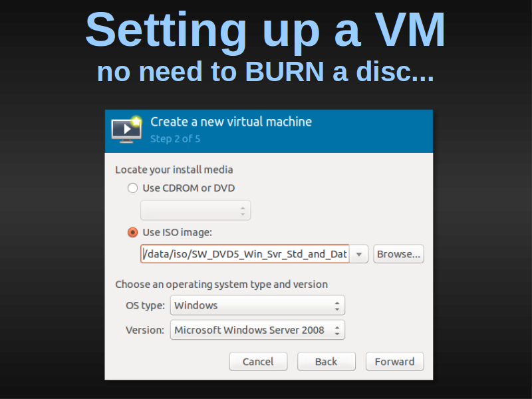Click the yellow star badge on monitor icon

coord(136,121)
